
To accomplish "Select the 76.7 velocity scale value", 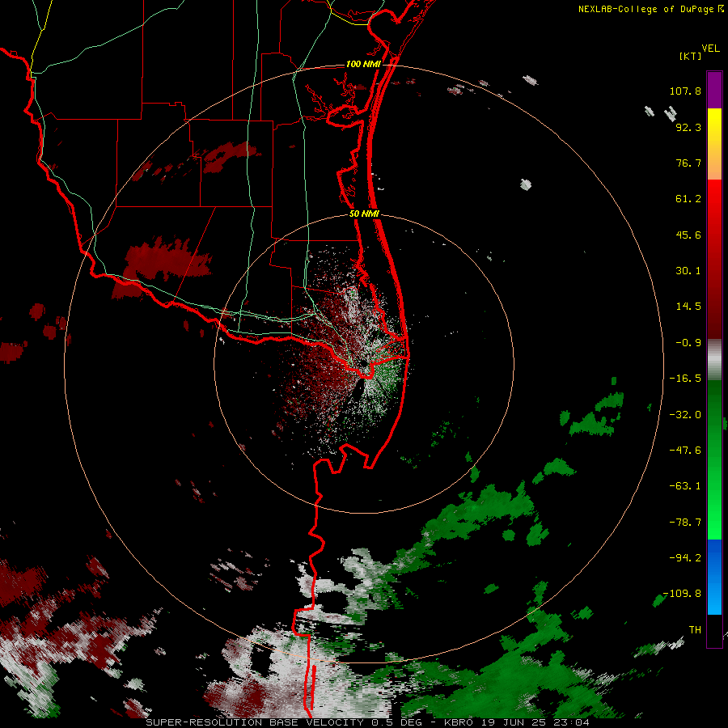I will point(688,163).
